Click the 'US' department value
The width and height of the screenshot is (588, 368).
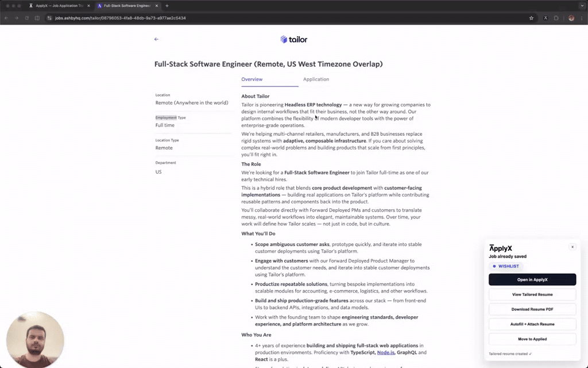click(x=158, y=172)
